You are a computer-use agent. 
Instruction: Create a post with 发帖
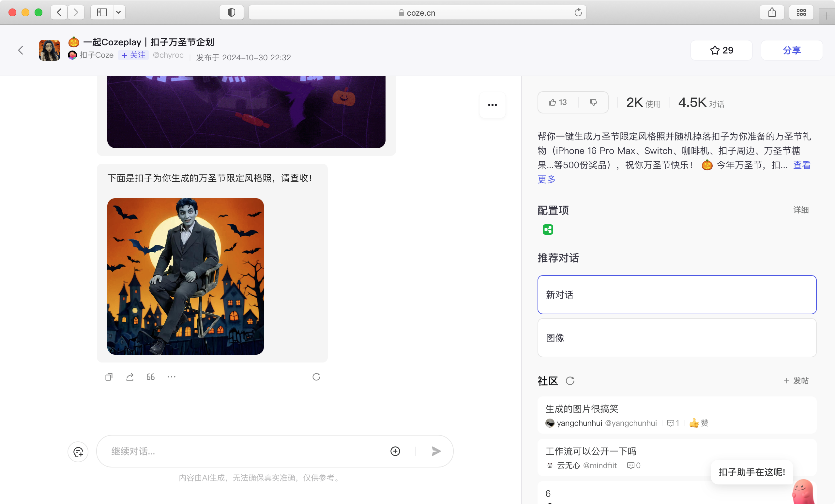pos(796,381)
